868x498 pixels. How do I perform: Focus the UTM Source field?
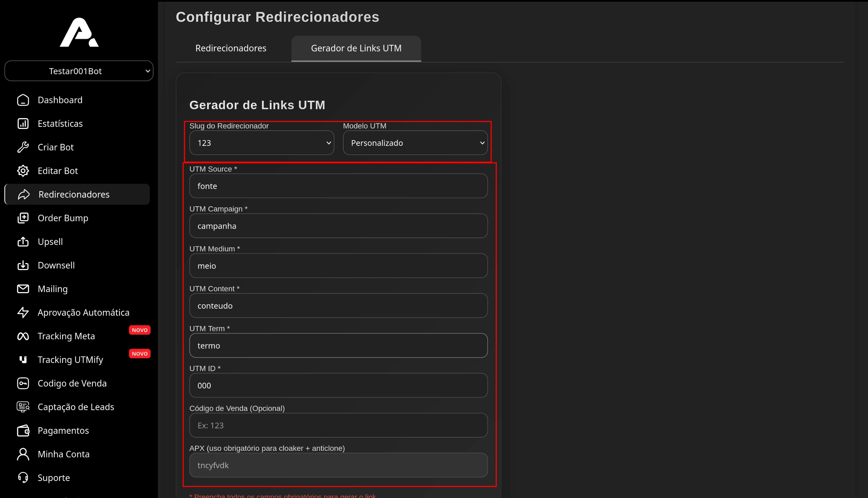338,186
